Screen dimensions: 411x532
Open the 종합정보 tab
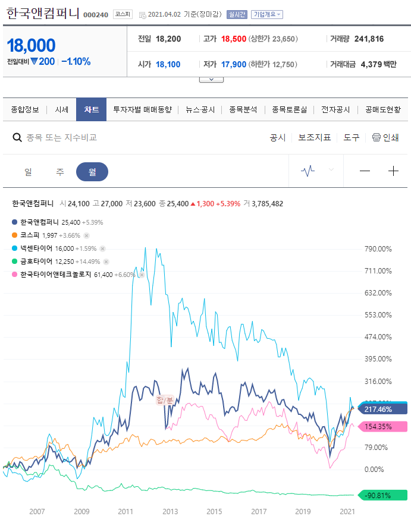(25, 109)
